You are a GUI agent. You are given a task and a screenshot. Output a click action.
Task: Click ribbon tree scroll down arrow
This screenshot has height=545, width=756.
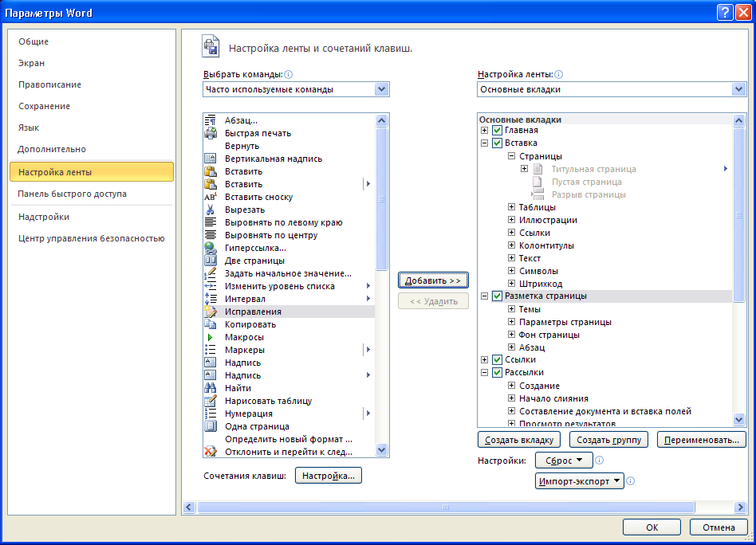click(738, 419)
